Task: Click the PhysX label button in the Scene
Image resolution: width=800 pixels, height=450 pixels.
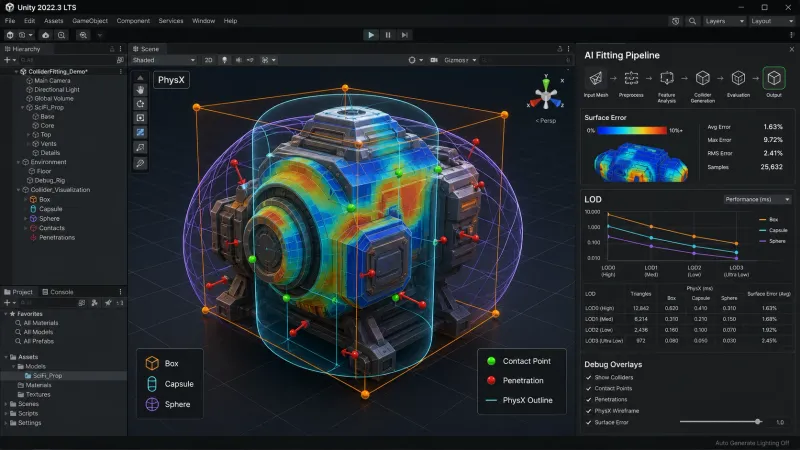Action: tap(171, 80)
